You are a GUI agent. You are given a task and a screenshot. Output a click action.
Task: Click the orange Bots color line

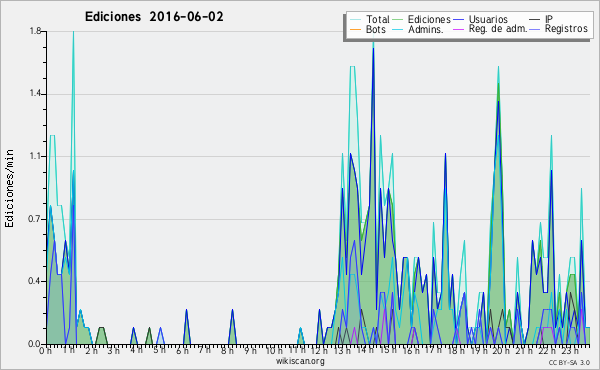coord(355,29)
